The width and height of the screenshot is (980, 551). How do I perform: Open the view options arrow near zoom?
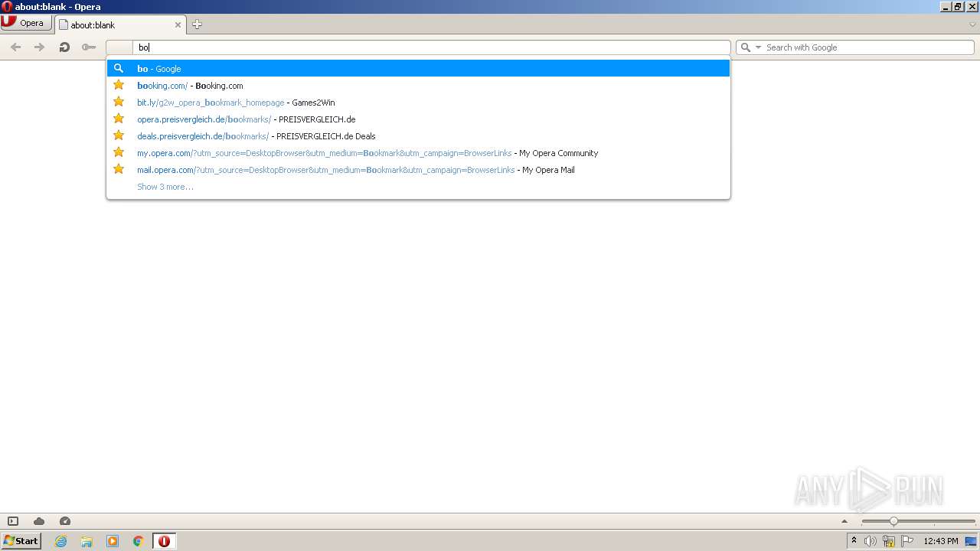point(844,521)
